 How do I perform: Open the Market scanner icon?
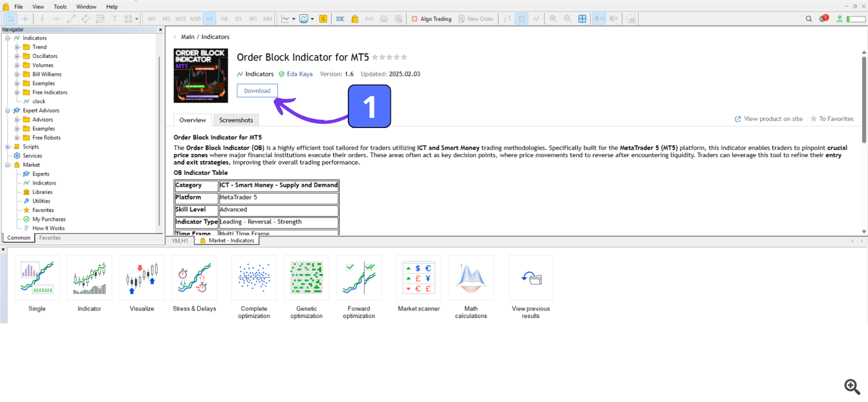(418, 277)
